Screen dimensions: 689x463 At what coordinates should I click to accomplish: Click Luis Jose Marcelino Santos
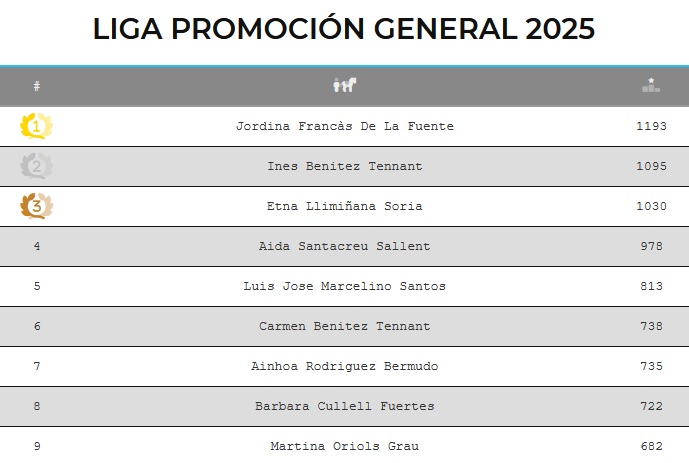345,286
